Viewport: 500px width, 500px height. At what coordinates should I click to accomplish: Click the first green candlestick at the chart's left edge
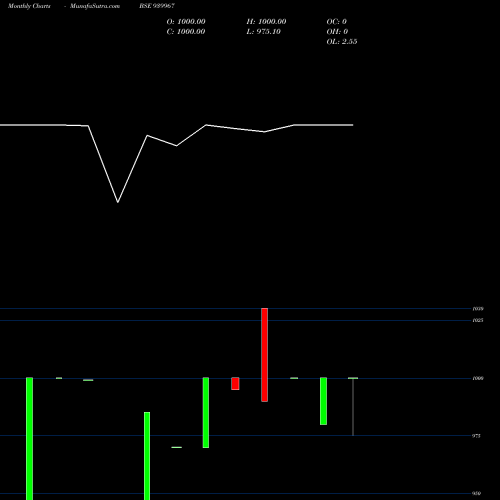(x=29, y=438)
